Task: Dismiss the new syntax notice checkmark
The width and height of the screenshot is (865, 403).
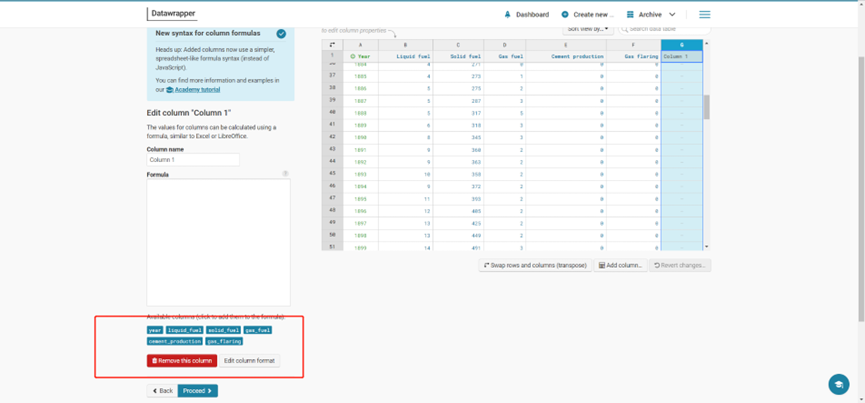Action: pos(281,34)
